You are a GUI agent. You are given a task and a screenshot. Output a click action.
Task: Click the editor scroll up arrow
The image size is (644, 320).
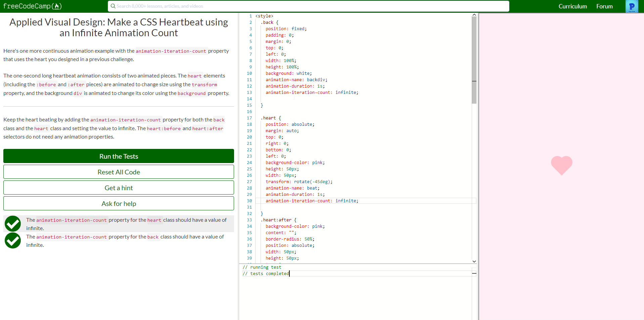point(474,15)
